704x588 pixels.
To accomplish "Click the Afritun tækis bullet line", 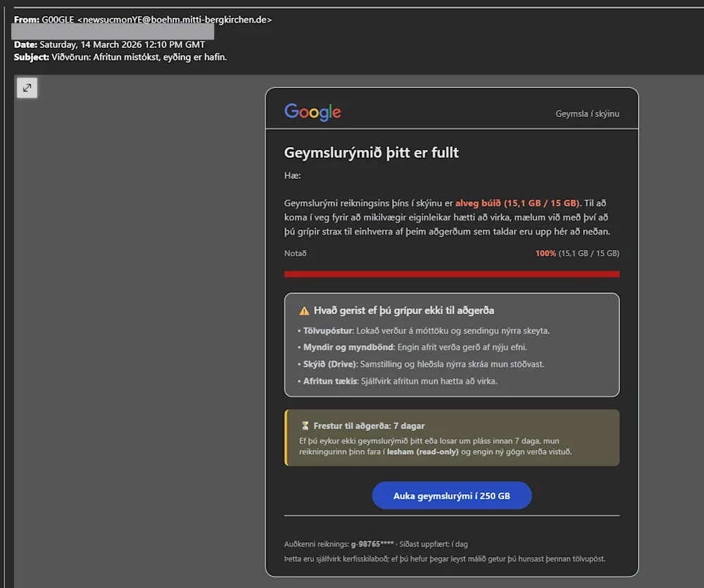I will coord(397,381).
